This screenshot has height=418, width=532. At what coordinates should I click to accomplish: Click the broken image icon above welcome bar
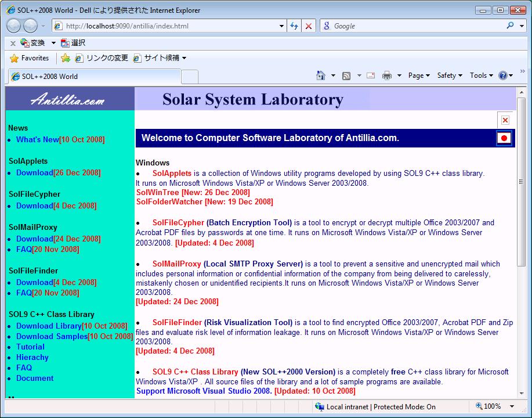pyautogui.click(x=505, y=120)
